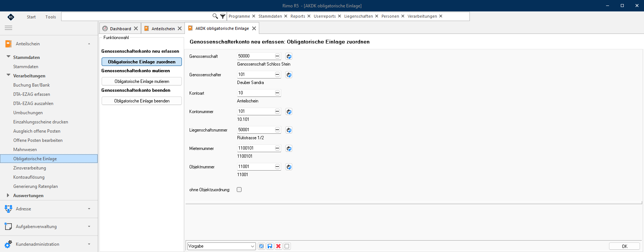Open lookup button of Objektnummer field
The width and height of the screenshot is (644, 252).
pyautogui.click(x=277, y=167)
